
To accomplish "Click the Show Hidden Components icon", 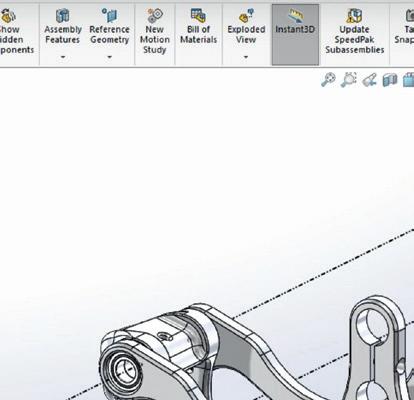I will [x=9, y=16].
